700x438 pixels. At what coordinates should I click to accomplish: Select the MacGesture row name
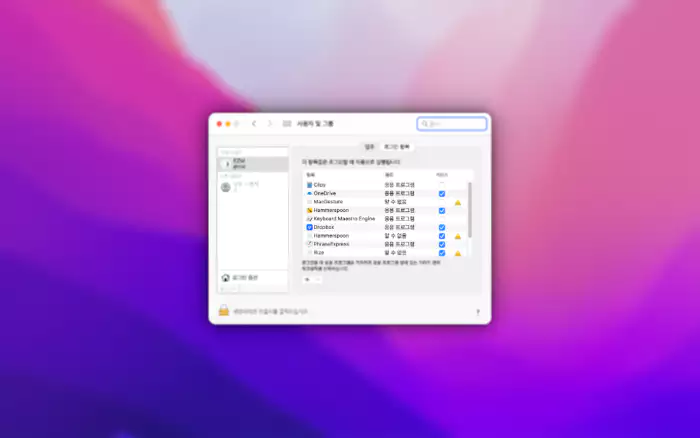pyautogui.click(x=328, y=202)
